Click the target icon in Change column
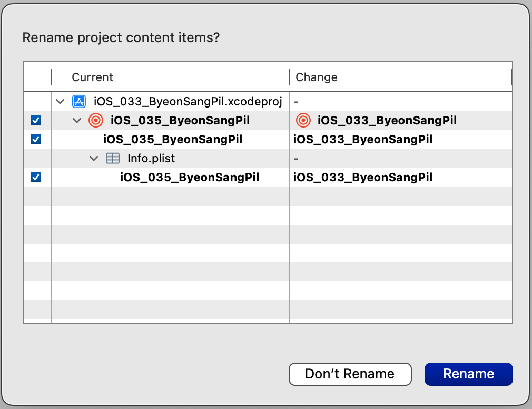Image resolution: width=532 pixels, height=409 pixels. [303, 121]
